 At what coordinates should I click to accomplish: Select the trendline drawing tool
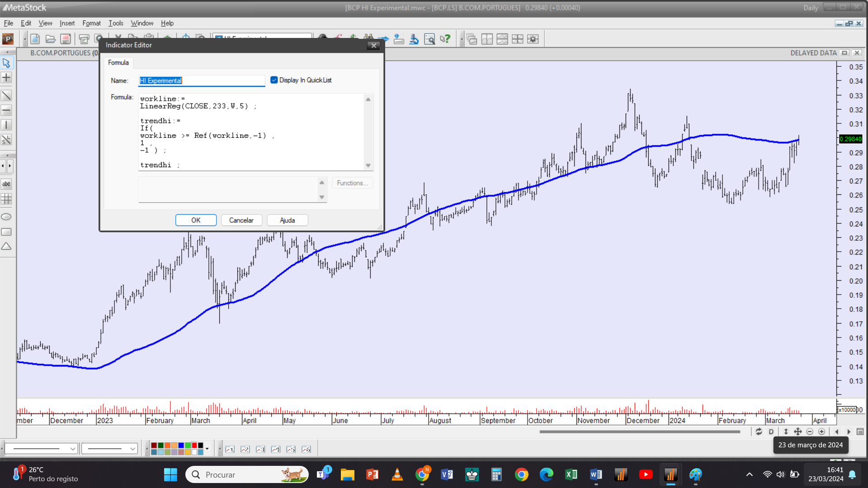[x=6, y=96]
